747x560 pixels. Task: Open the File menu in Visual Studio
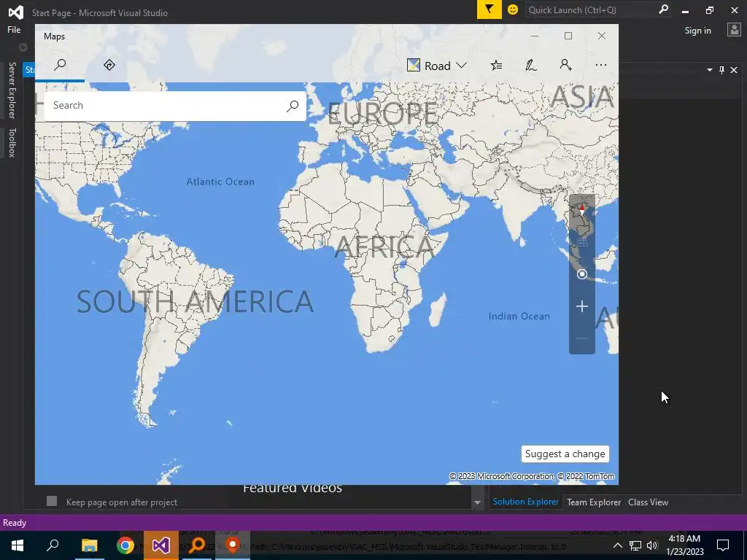14,29
